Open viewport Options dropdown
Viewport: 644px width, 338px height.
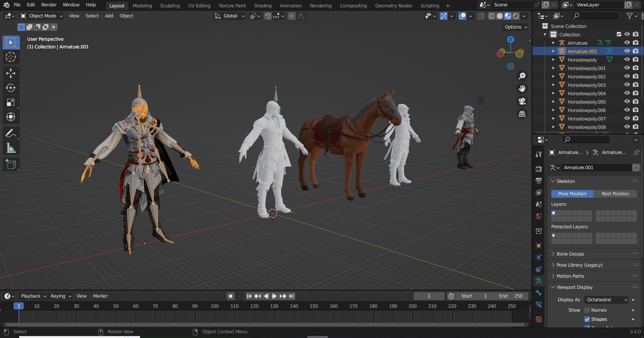(x=516, y=27)
